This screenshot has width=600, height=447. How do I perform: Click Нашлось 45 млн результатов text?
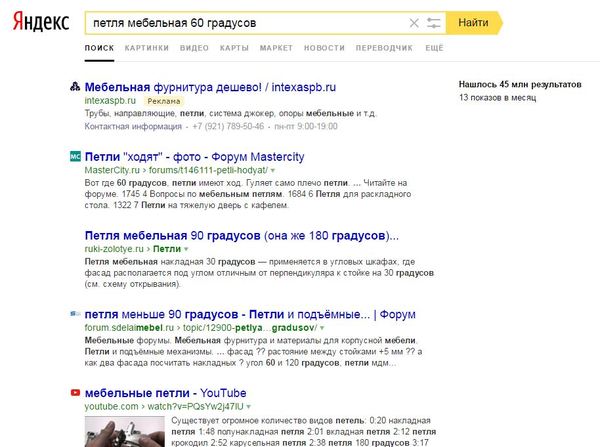tap(520, 85)
